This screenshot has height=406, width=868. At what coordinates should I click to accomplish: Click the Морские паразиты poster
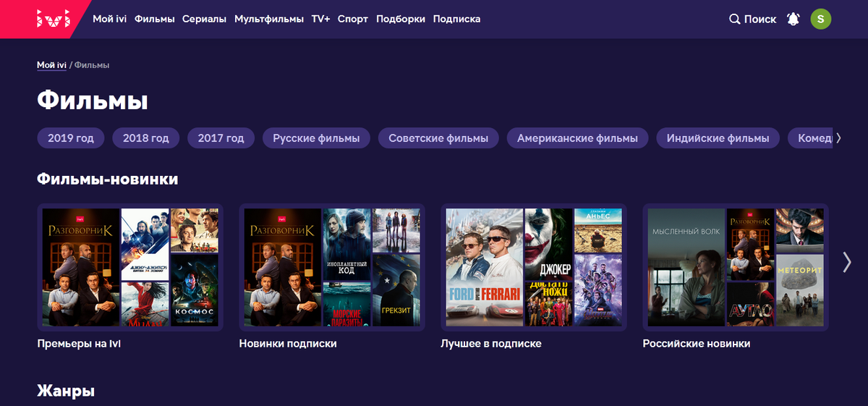point(346,304)
